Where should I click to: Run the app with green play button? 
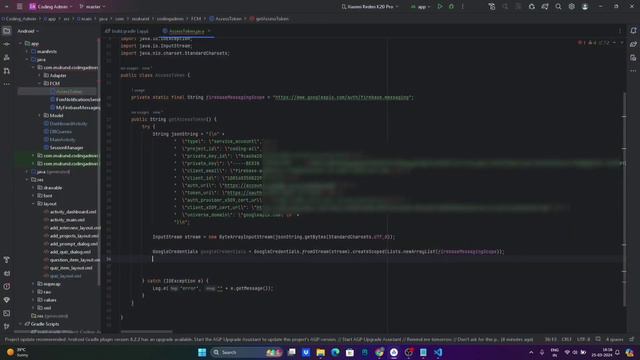pyautogui.click(x=440, y=7)
